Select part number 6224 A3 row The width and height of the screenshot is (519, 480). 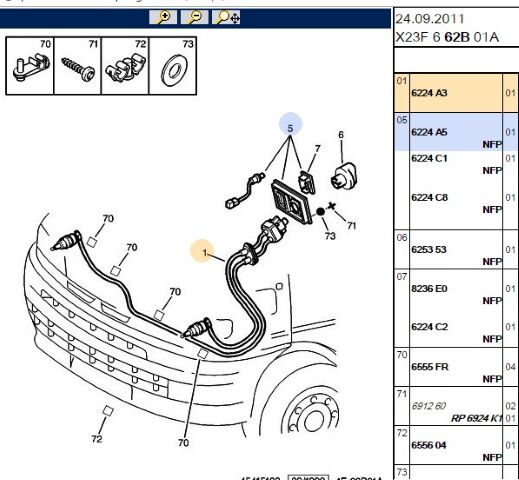click(x=456, y=93)
